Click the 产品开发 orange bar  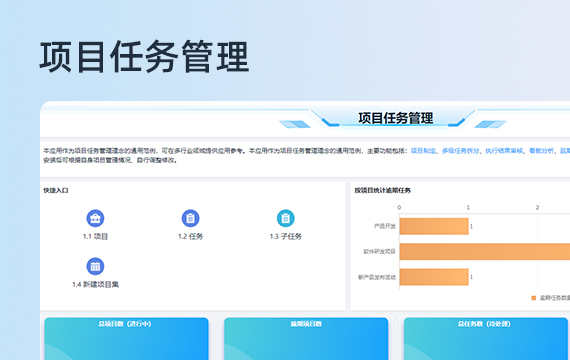434,226
